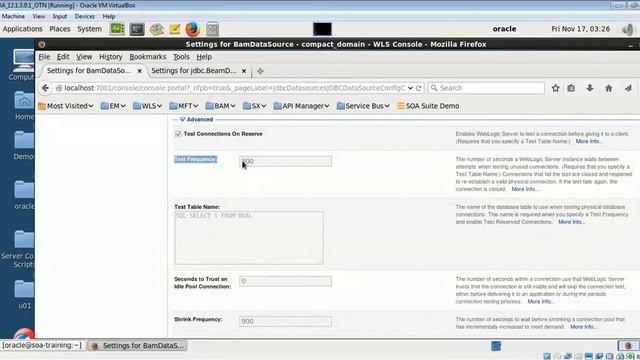Open the Server Control Scripts desktop folder
Image resolution: width=640 pixels, height=360 pixels.
point(18,249)
